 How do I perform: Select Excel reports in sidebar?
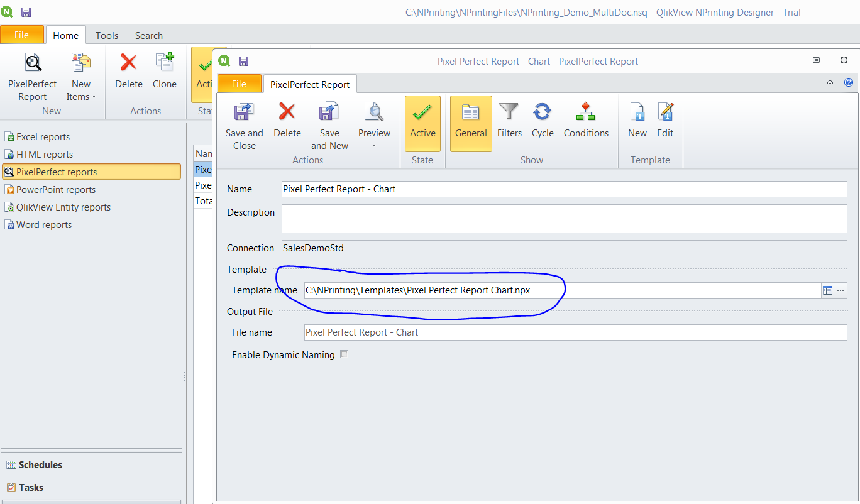tap(43, 136)
